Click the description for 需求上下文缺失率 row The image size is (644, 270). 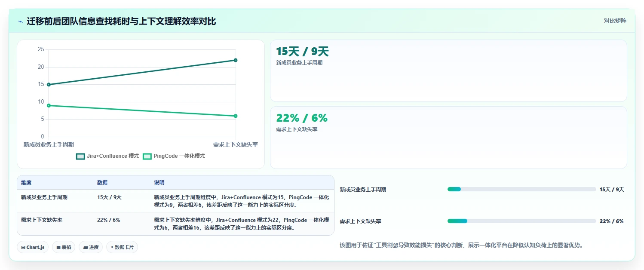[x=242, y=224]
